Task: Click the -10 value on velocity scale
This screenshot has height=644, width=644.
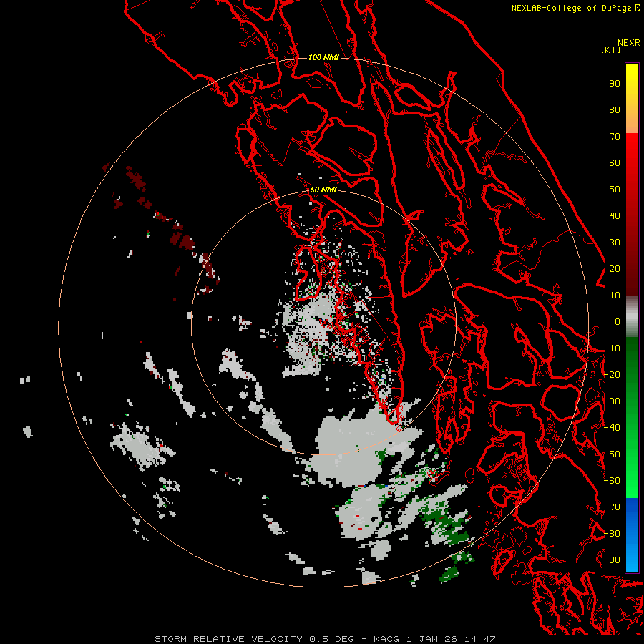Action: click(612, 348)
